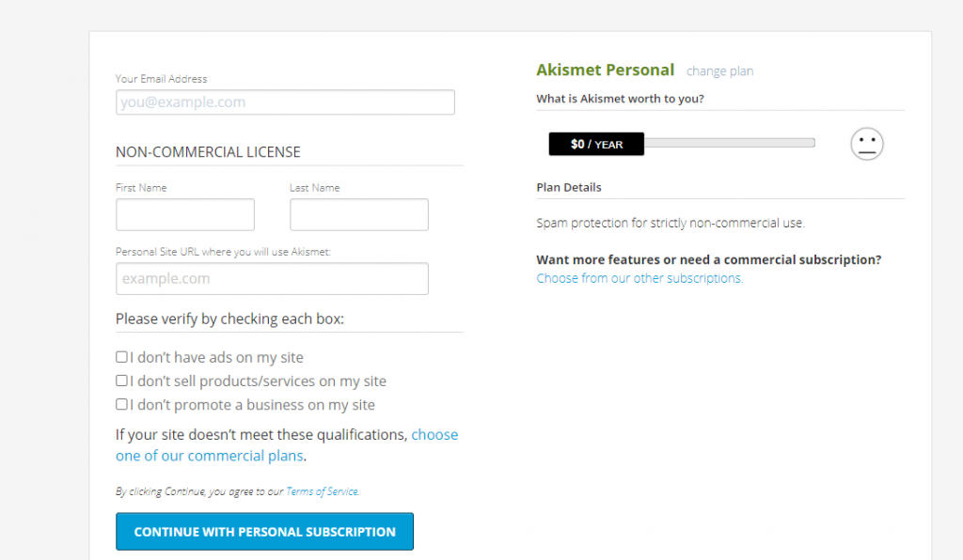Open "Choose from our other subscriptions" link
Viewport: 963px width, 560px height.
[639, 278]
